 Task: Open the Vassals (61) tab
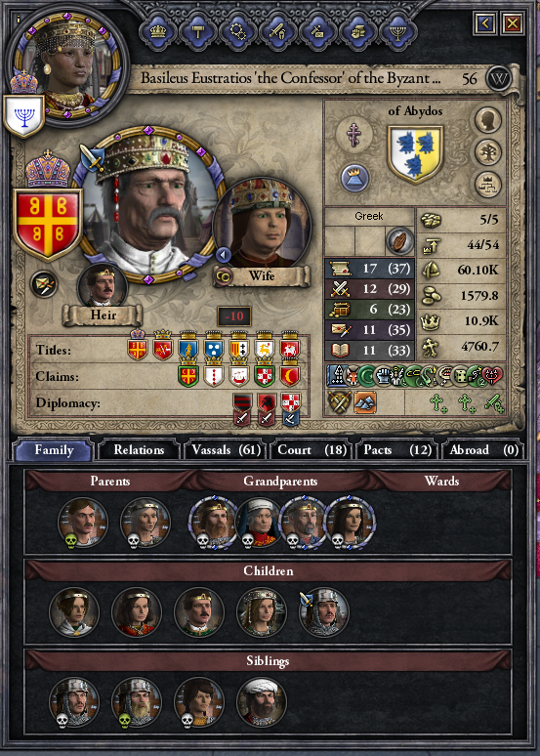tap(227, 450)
